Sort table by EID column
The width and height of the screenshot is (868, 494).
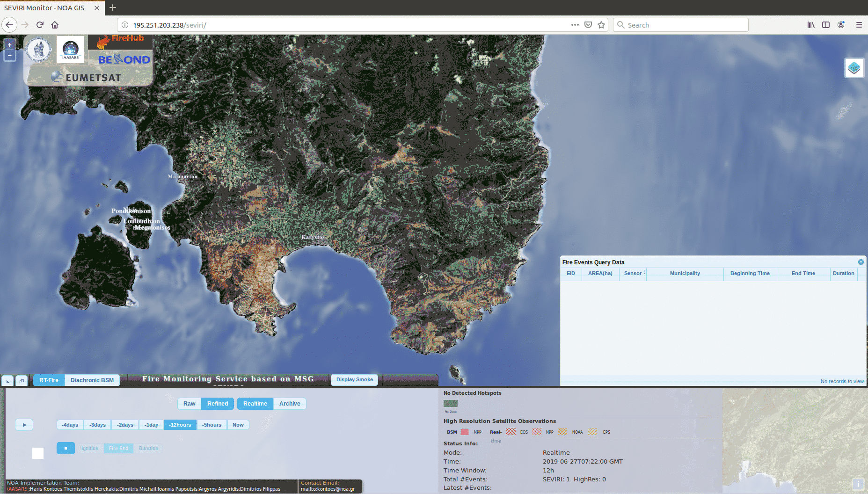click(x=571, y=274)
